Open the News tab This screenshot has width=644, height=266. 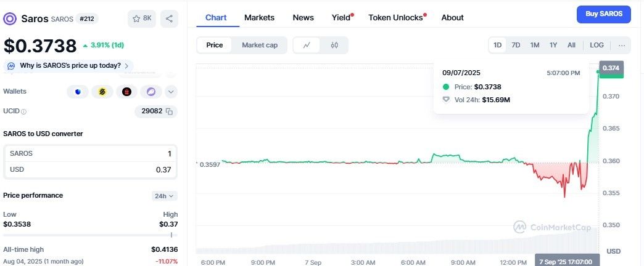tap(303, 18)
